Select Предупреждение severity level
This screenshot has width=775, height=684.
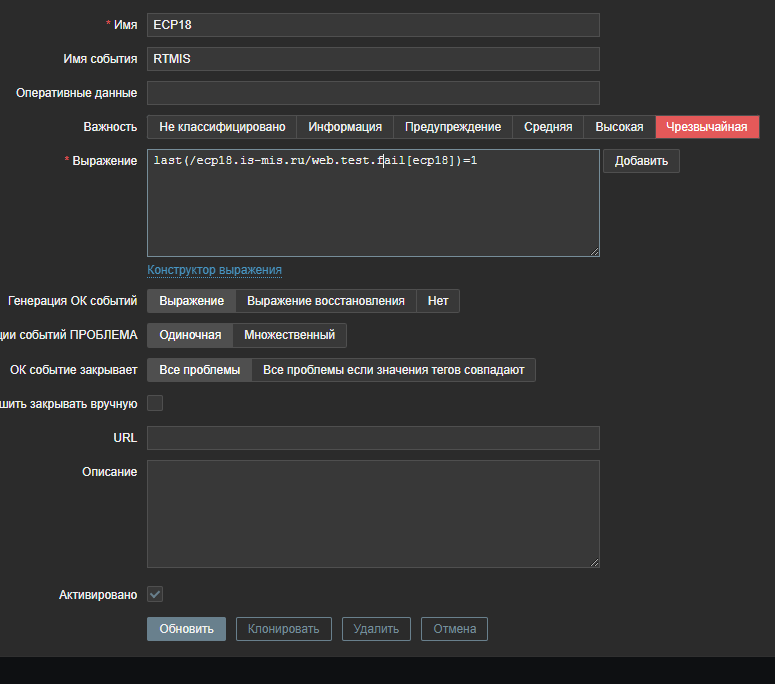click(x=453, y=127)
